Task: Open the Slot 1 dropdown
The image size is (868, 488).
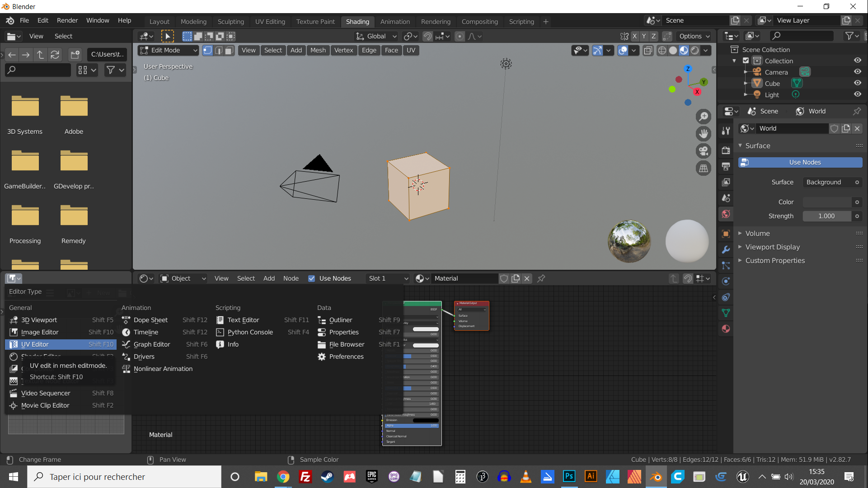Action: click(x=388, y=278)
